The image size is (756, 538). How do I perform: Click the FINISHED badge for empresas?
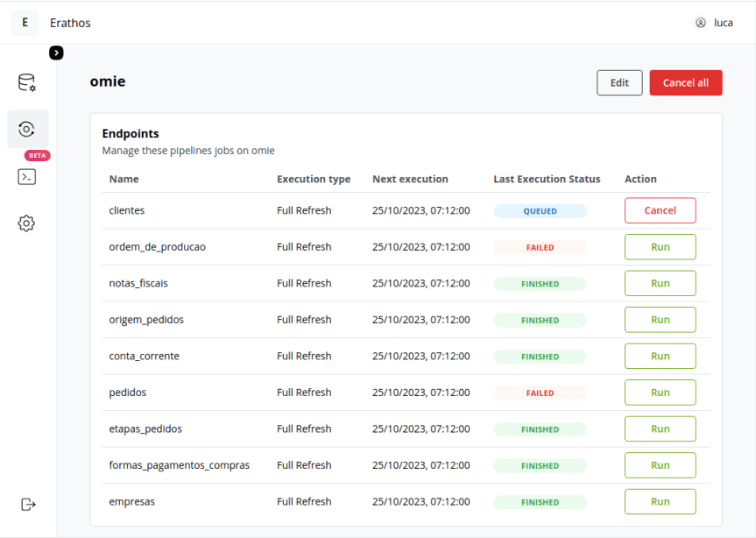tap(540, 502)
